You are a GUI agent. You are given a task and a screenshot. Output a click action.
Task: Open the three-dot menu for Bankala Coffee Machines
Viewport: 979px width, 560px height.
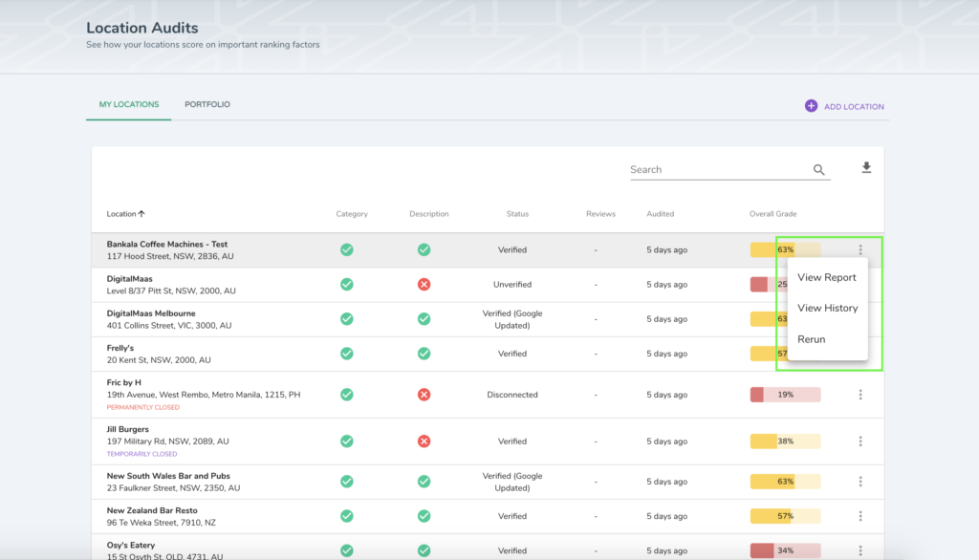click(860, 249)
